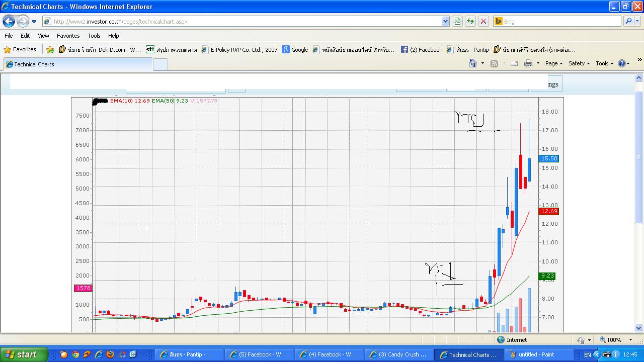Open the Windows start menu
The height and width of the screenshot is (362, 644).
coord(24,354)
